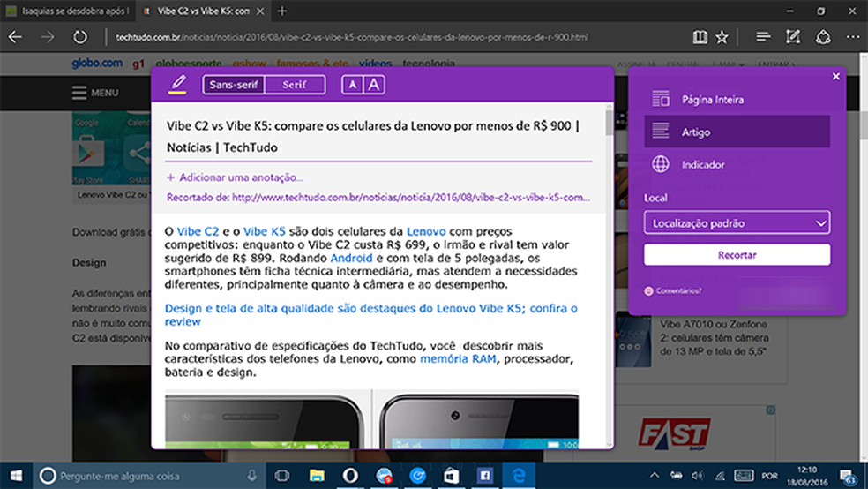This screenshot has width=868, height=489.
Task: Open the page MENU hamburger
Action: pyautogui.click(x=95, y=93)
